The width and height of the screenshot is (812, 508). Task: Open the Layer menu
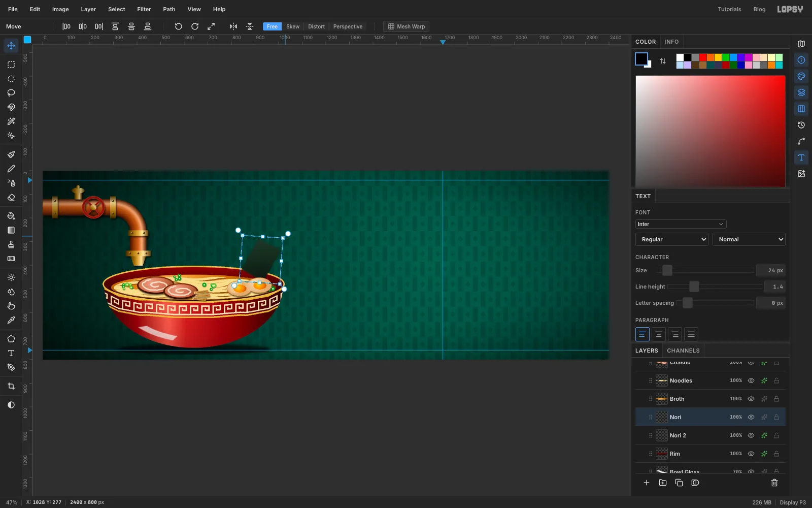[88, 9]
